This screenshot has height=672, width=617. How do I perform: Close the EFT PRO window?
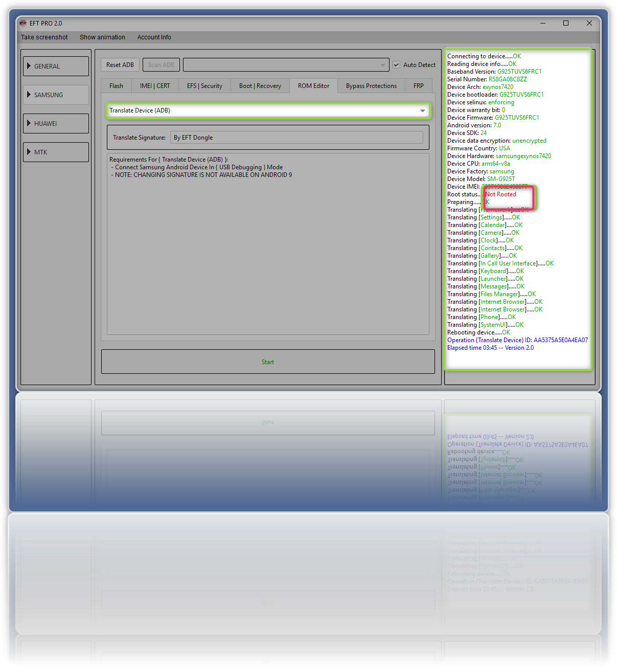click(589, 23)
